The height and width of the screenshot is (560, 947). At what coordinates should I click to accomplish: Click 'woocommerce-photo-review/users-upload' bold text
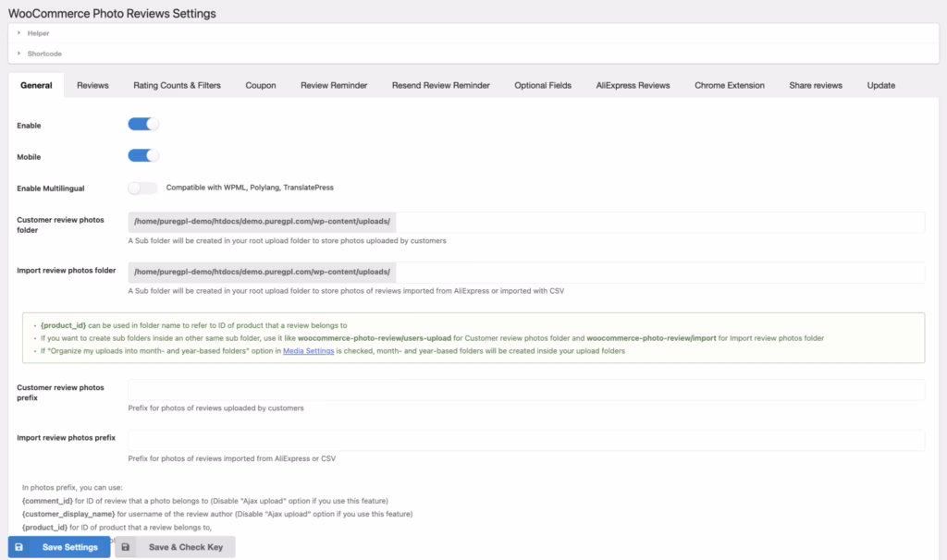click(375, 338)
